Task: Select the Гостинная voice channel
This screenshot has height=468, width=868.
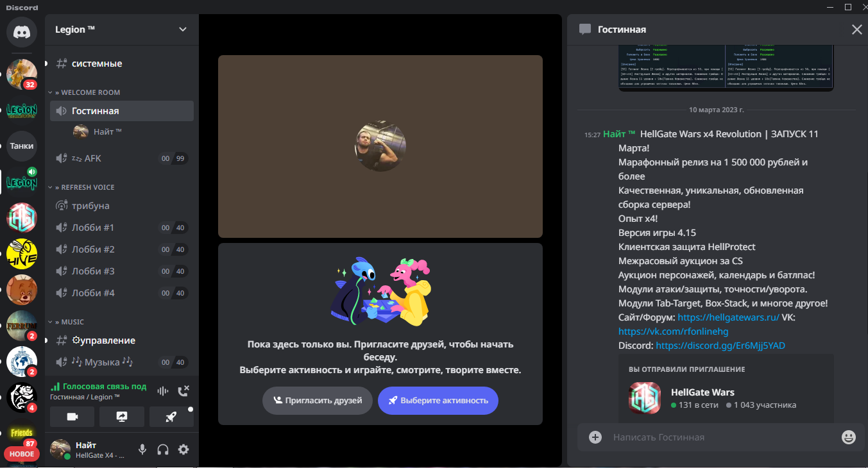Action: tap(122, 111)
